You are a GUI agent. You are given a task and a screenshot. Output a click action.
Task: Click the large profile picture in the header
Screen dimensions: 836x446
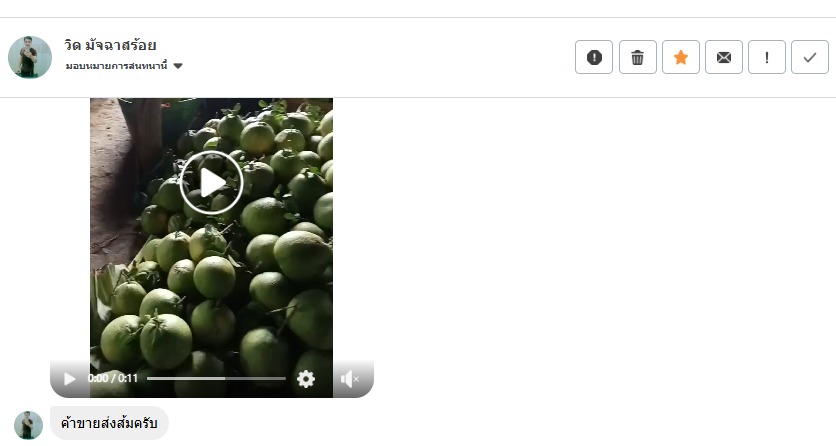[x=30, y=57]
